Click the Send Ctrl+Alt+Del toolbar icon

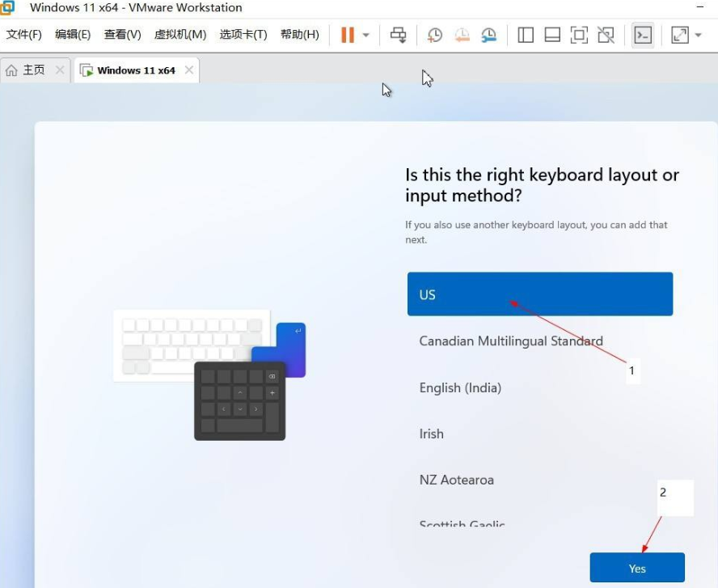coord(398,35)
